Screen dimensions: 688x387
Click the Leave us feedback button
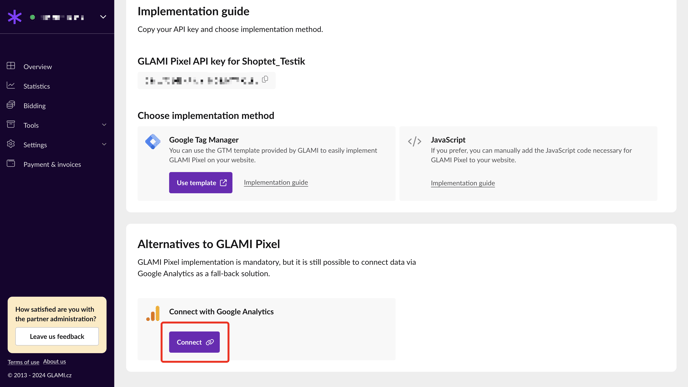(x=57, y=337)
